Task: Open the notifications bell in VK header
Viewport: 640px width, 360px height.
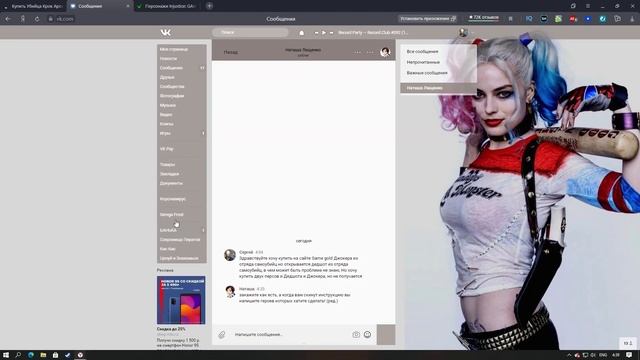Action: tap(301, 33)
